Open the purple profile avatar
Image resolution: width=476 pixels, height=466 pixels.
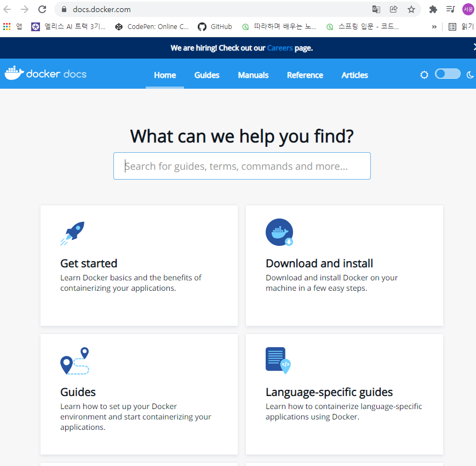tap(468, 9)
